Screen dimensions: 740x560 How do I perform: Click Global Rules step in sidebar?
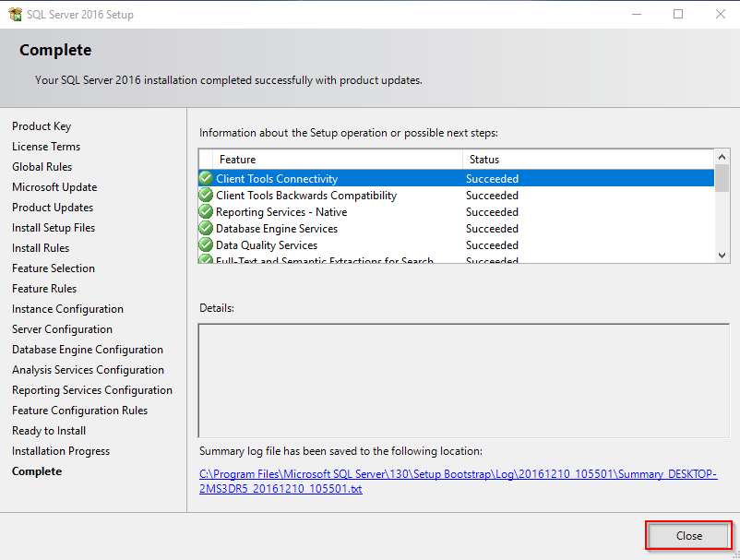42,167
